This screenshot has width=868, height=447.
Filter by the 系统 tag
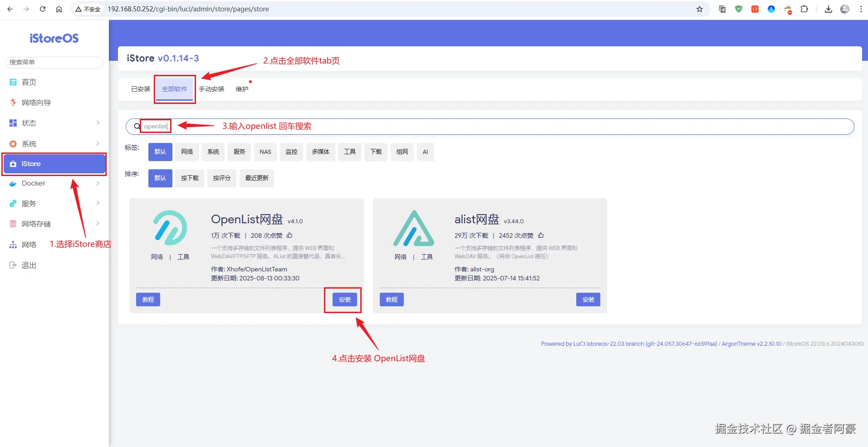tap(213, 152)
